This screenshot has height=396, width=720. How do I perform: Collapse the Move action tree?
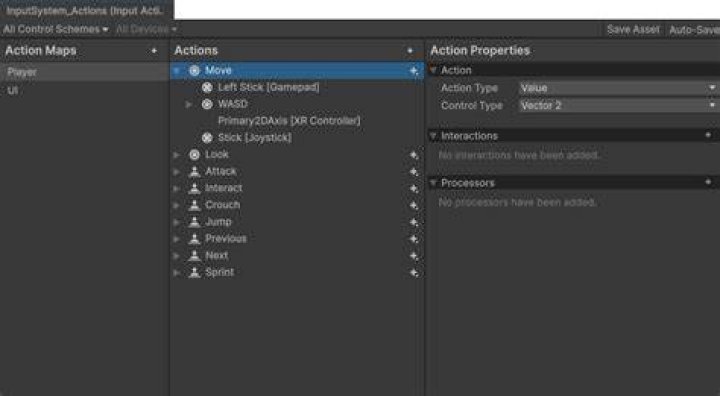176,71
